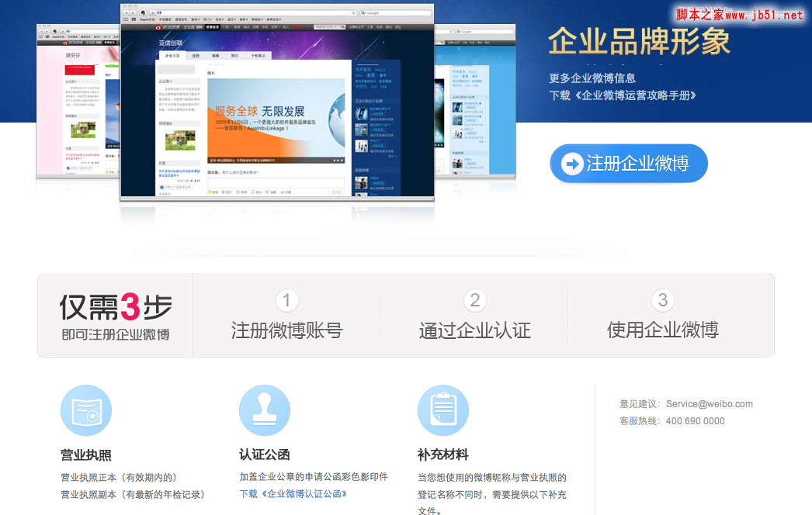
Task: Select step 2 number circle
Action: (x=475, y=300)
